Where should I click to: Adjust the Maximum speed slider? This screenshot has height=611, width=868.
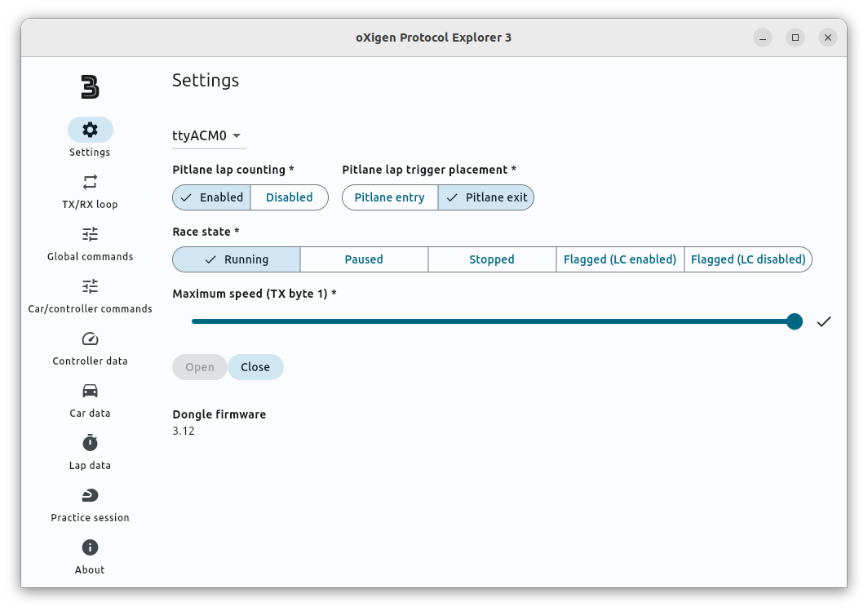pos(794,321)
